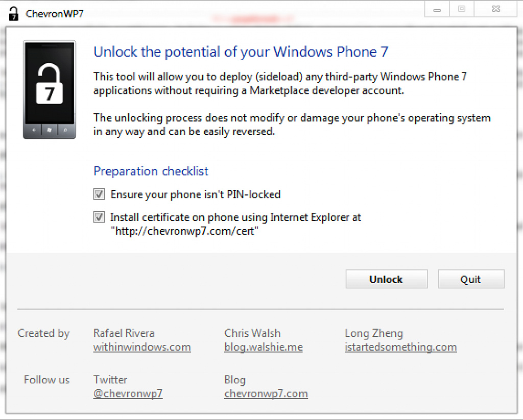Click the Unlock button
523x420 pixels.
click(x=387, y=279)
